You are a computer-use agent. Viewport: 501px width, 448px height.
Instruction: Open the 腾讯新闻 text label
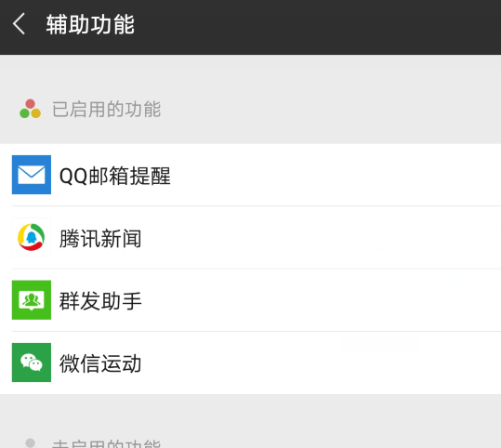(100, 238)
